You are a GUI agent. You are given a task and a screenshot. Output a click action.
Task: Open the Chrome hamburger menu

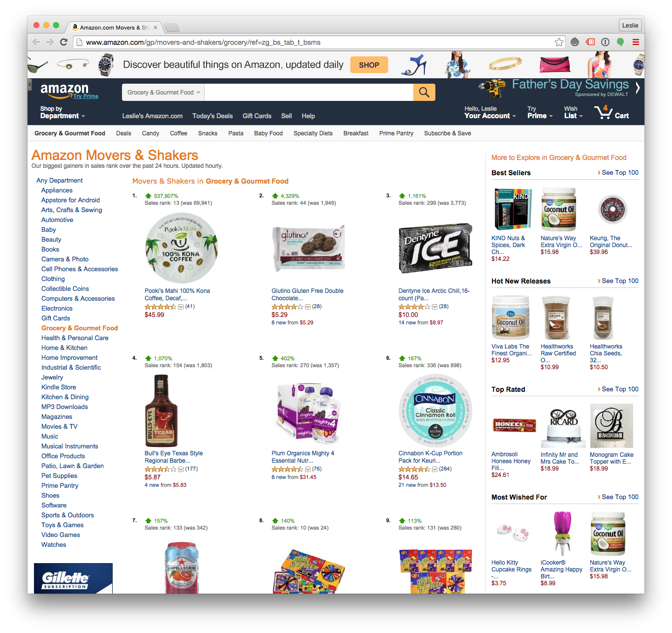coord(636,42)
